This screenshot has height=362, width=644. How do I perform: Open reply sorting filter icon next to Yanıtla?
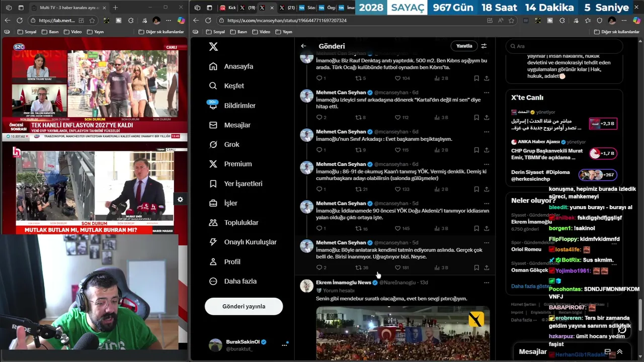pyautogui.click(x=484, y=46)
